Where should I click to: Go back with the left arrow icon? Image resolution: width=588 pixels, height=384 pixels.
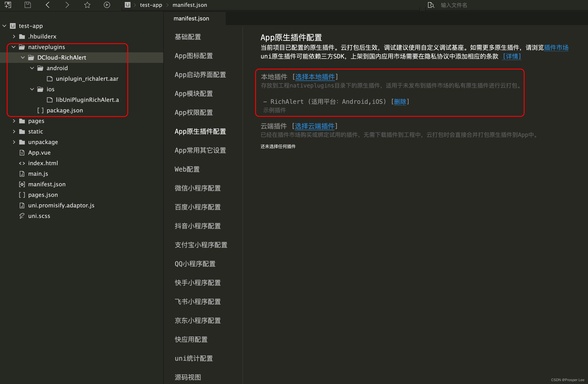tap(48, 5)
